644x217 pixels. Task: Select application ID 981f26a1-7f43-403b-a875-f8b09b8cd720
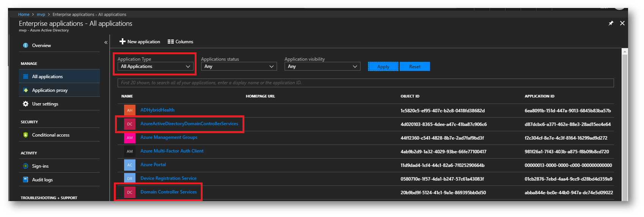pos(567,152)
